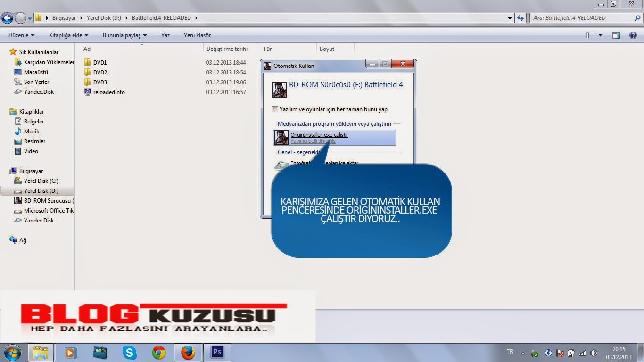Tick 'Yazılım ve oyunlar için her zaman bunu yap'

275,109
